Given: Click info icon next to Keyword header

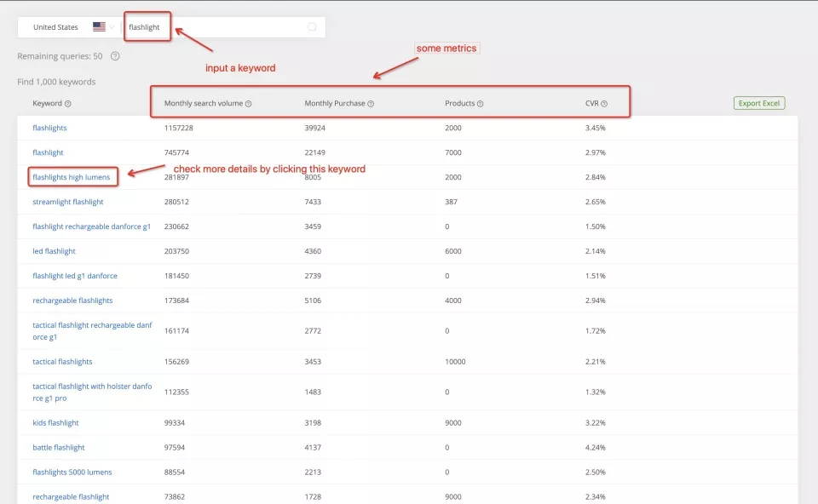Looking at the screenshot, I should click(68, 104).
